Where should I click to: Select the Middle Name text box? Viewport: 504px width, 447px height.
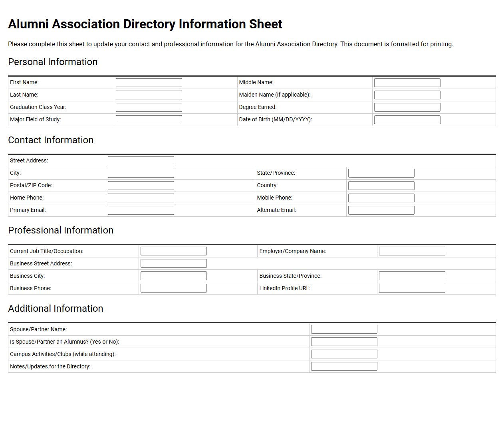point(407,83)
